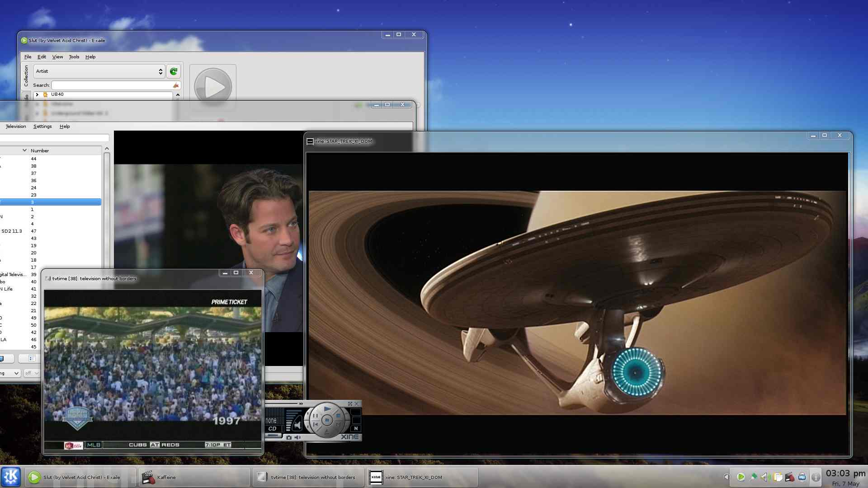
Task: Click the pause button on the xine remote
Action: [x=315, y=416]
